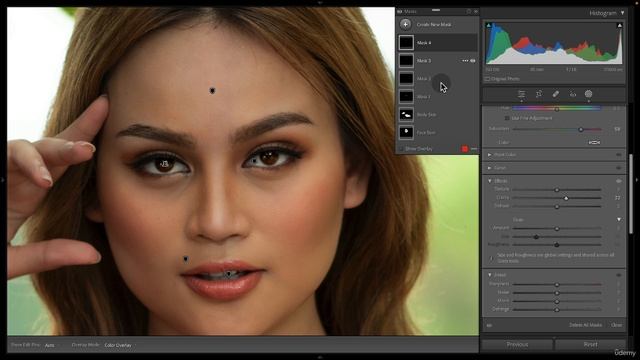Collapse the Detail section
The image size is (640, 360).
pos(490,275)
